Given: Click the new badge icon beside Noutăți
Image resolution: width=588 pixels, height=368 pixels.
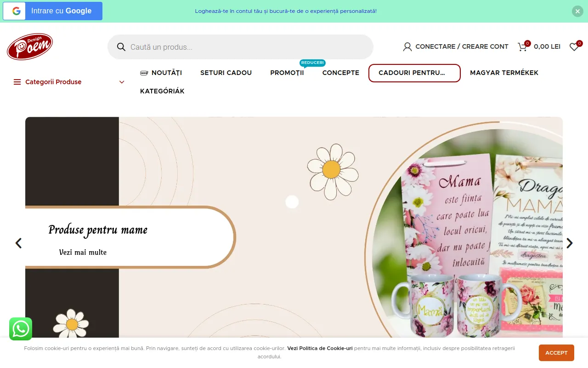Looking at the screenshot, I should pos(144,73).
